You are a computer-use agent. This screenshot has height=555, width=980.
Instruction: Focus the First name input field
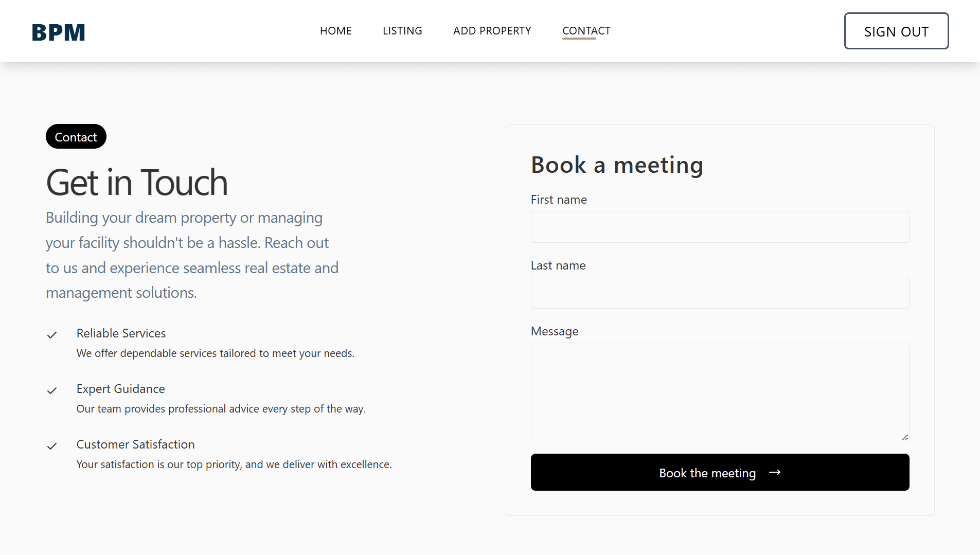tap(720, 227)
